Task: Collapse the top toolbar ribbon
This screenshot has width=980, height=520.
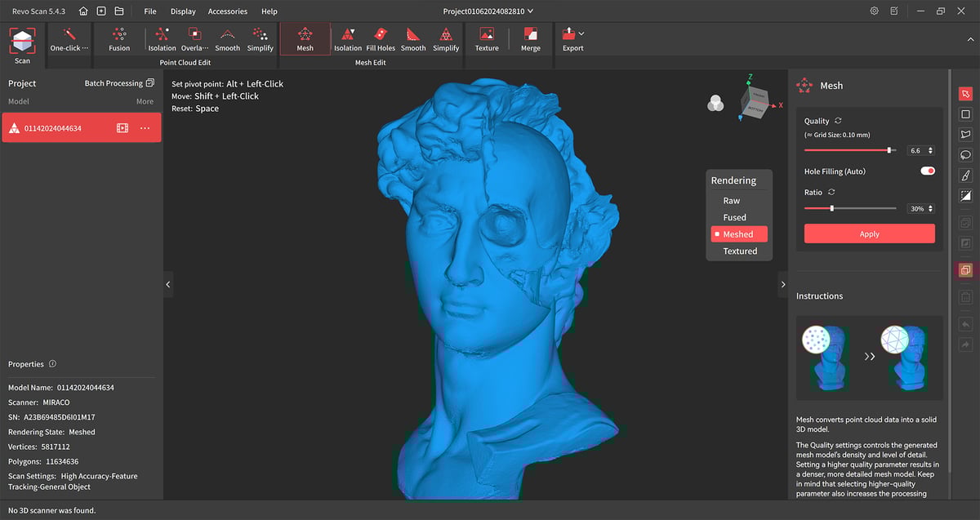Action: coord(969,38)
